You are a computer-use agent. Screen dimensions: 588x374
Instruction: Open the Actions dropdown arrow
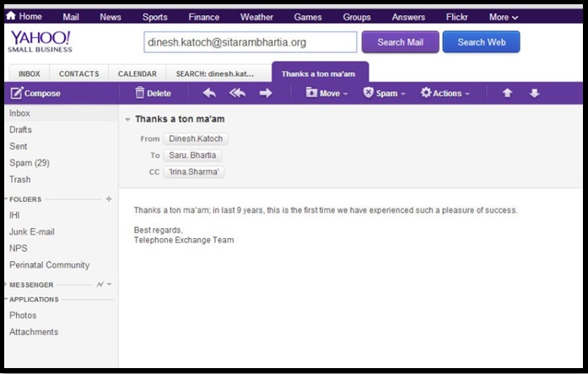(467, 94)
